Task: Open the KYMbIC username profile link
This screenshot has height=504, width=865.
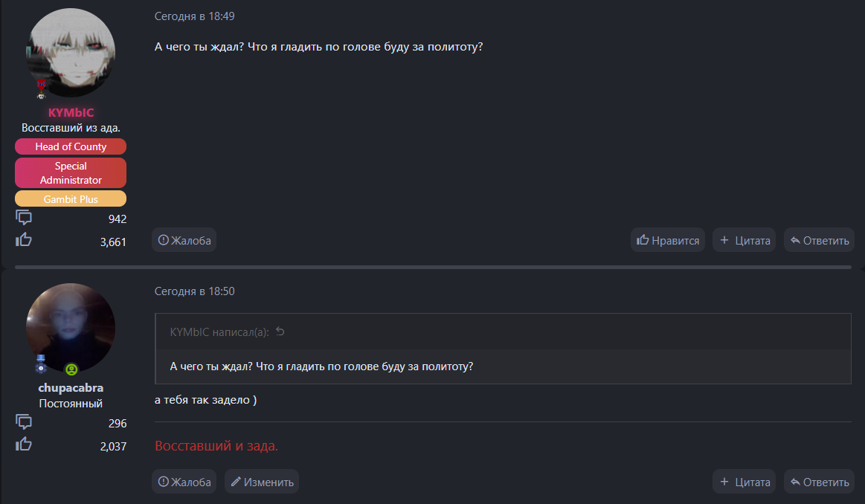Action: [71, 112]
